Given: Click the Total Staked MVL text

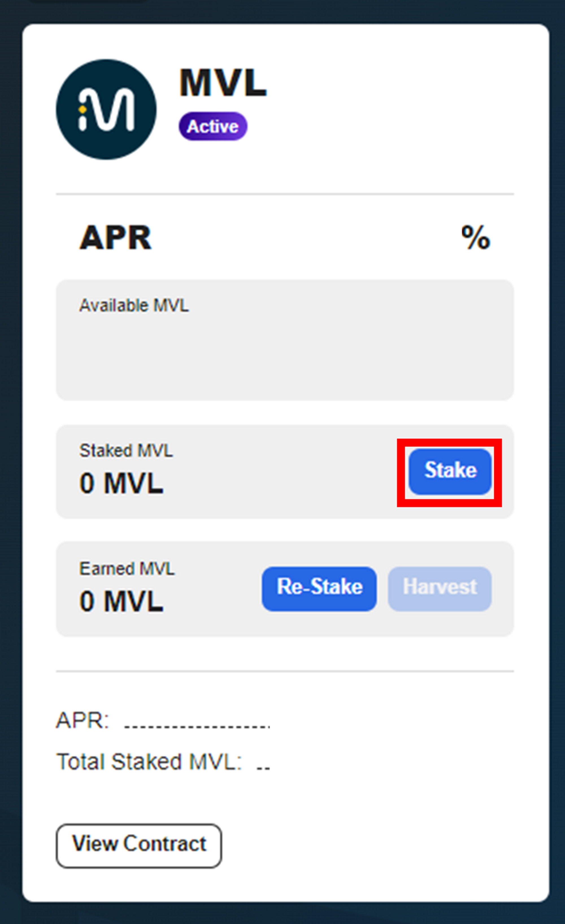Looking at the screenshot, I should click(149, 762).
